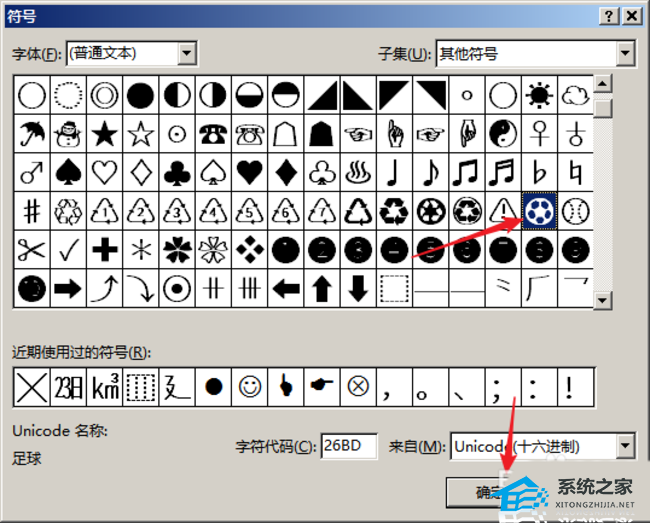Select the yin yang symbol

pyautogui.click(x=503, y=133)
